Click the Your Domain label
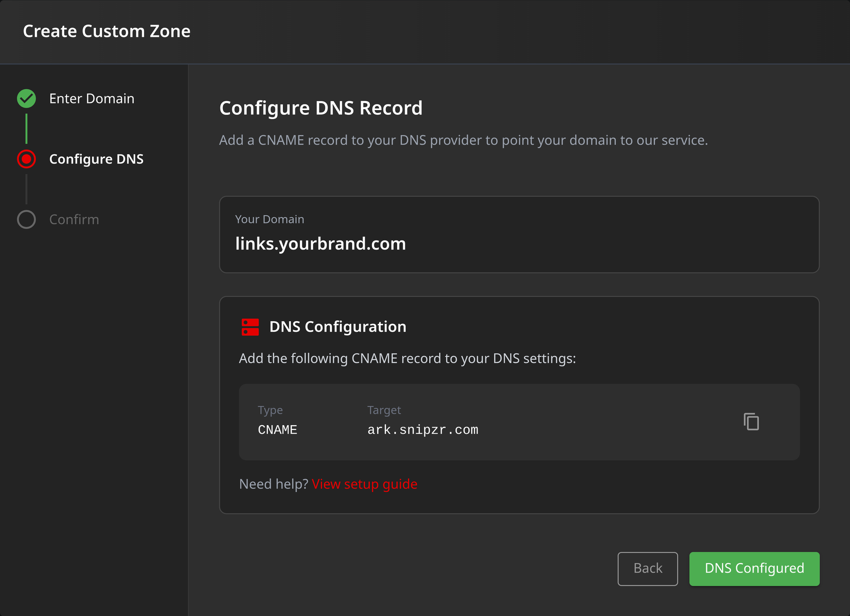This screenshot has height=616, width=850. [270, 219]
